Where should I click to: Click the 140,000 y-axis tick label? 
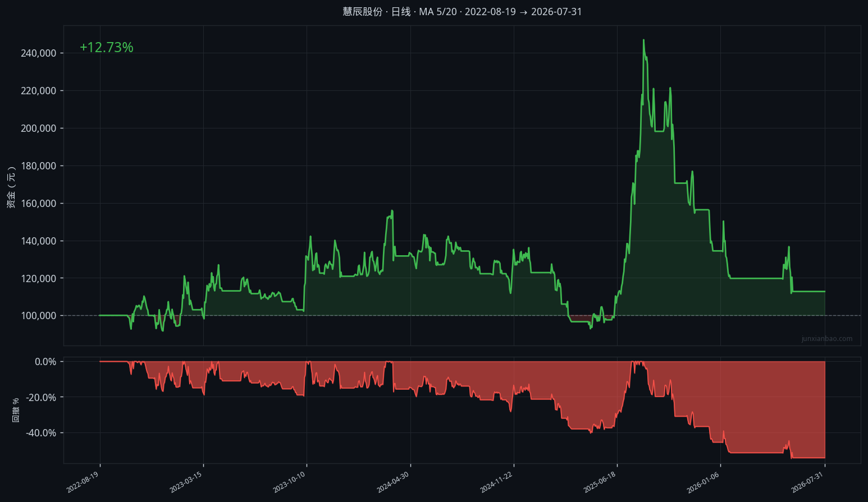pyautogui.click(x=39, y=241)
